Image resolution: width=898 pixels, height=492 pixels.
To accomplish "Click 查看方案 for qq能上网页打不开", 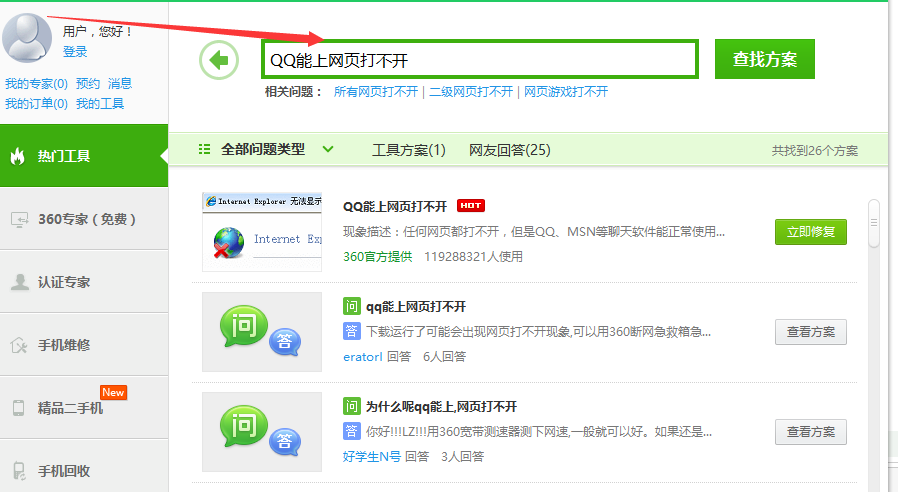I will [x=810, y=332].
